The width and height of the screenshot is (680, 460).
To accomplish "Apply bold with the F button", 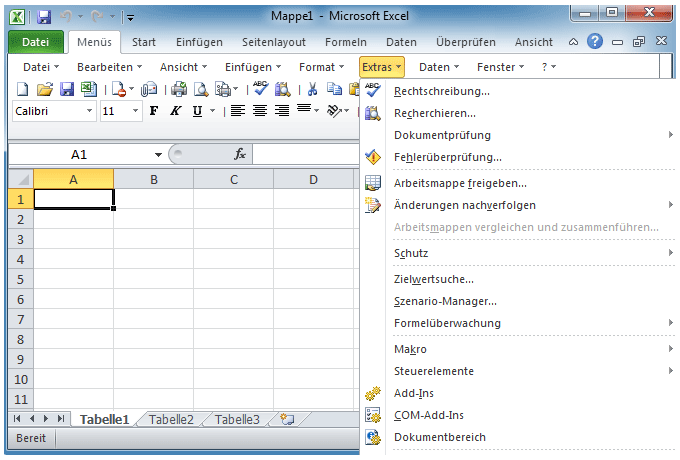I will [x=154, y=111].
